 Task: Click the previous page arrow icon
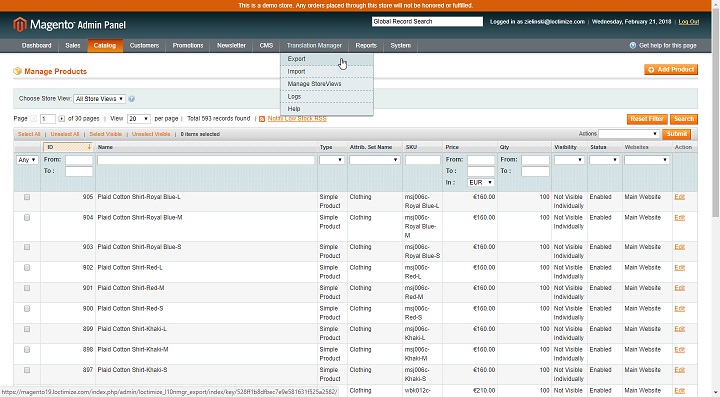point(34,119)
